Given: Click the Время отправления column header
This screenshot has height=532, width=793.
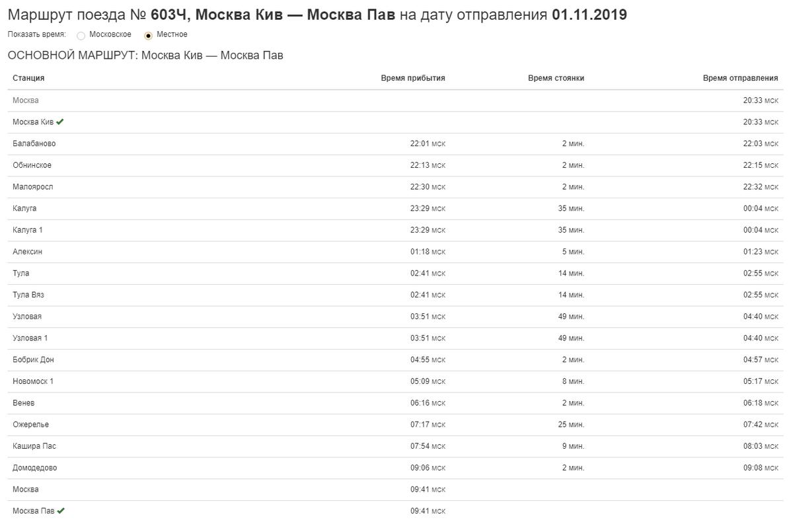Looking at the screenshot, I should [x=740, y=78].
